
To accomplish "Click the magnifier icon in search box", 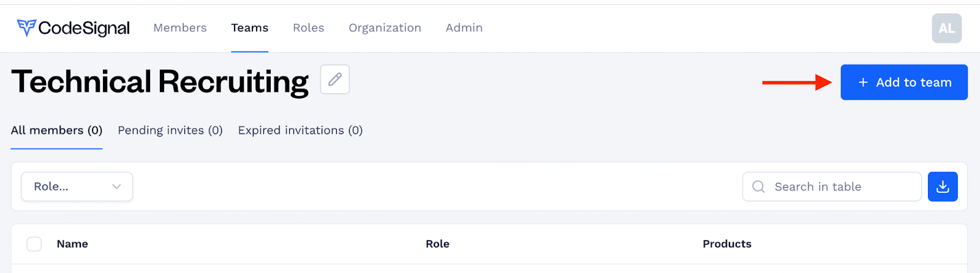I will tap(758, 187).
